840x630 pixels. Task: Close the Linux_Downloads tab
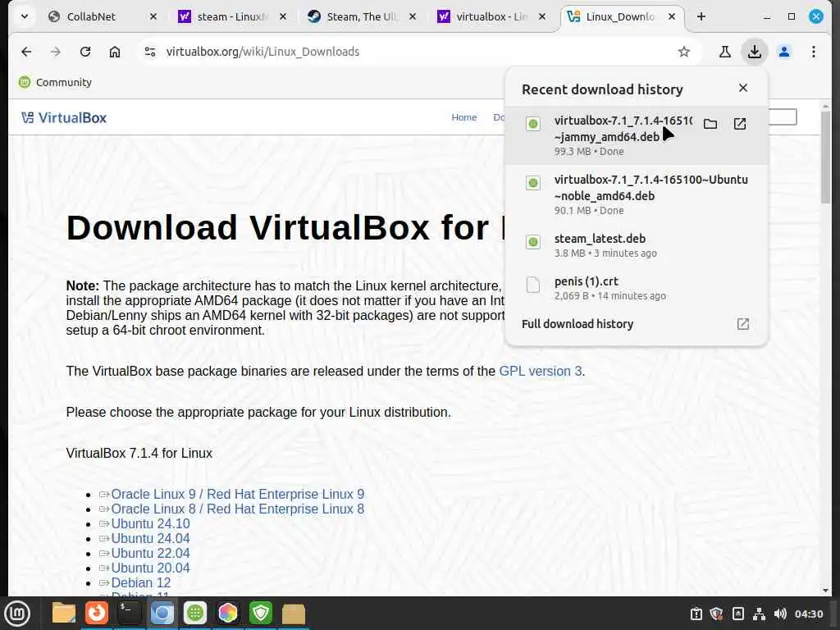coord(671,16)
